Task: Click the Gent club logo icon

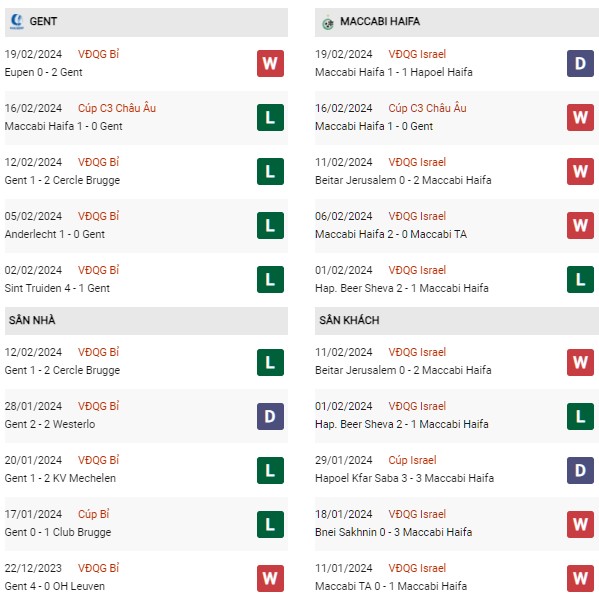Action: coord(16,21)
